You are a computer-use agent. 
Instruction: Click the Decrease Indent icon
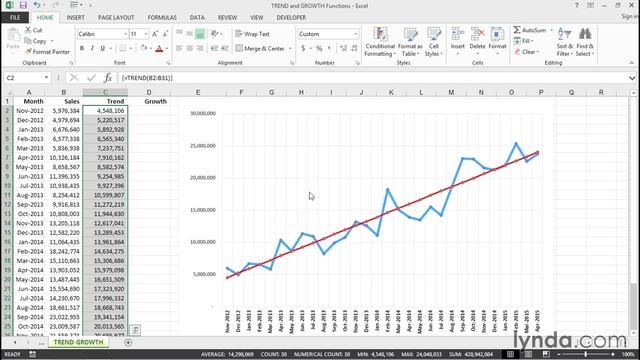tap(215, 48)
